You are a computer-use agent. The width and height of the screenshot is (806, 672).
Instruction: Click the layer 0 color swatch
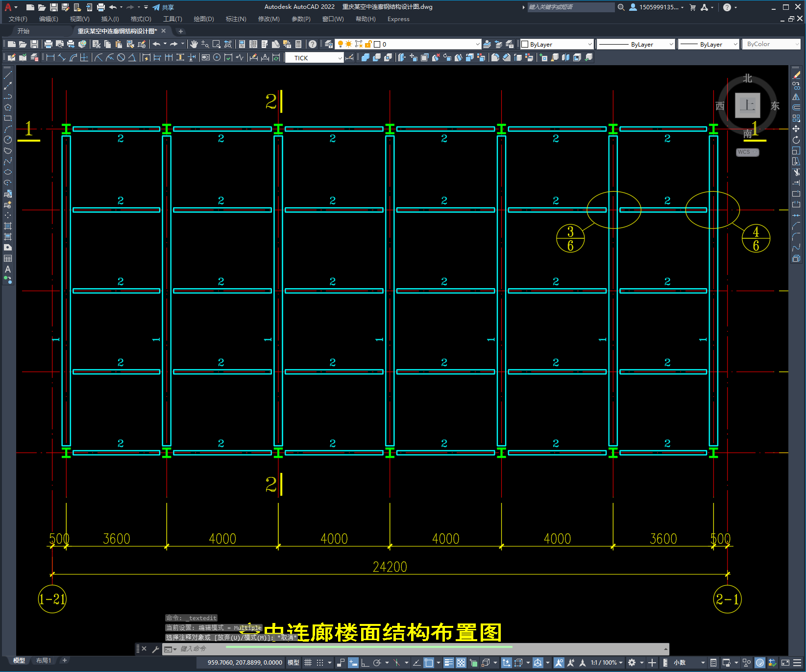click(377, 44)
